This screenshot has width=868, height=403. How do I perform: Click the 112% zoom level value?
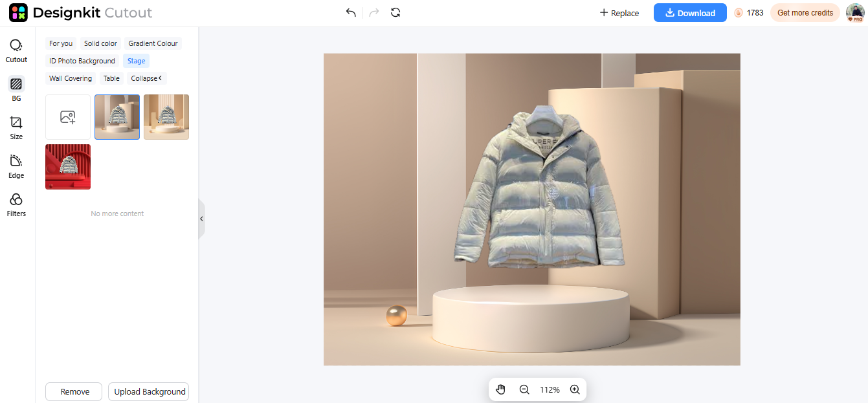click(550, 389)
